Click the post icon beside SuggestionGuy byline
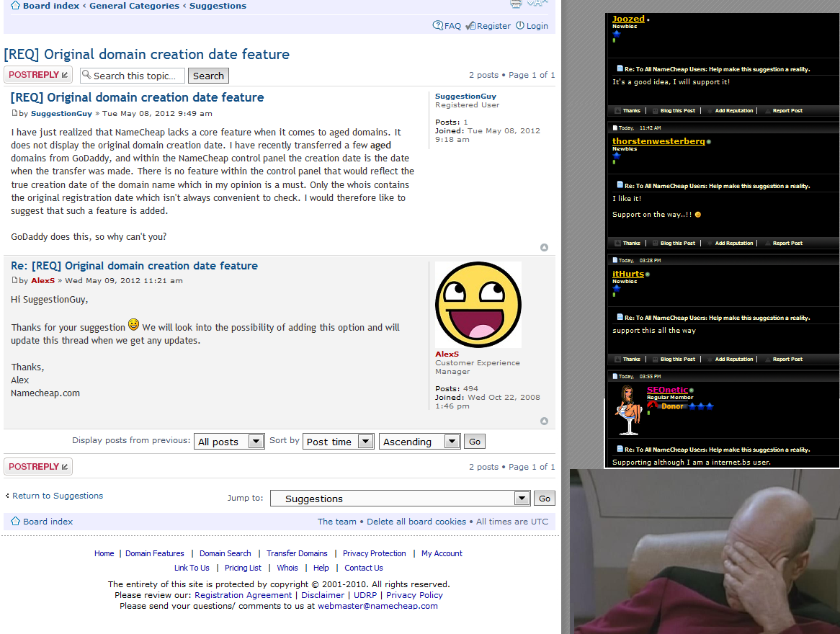Image resolution: width=840 pixels, height=634 pixels. click(14, 113)
